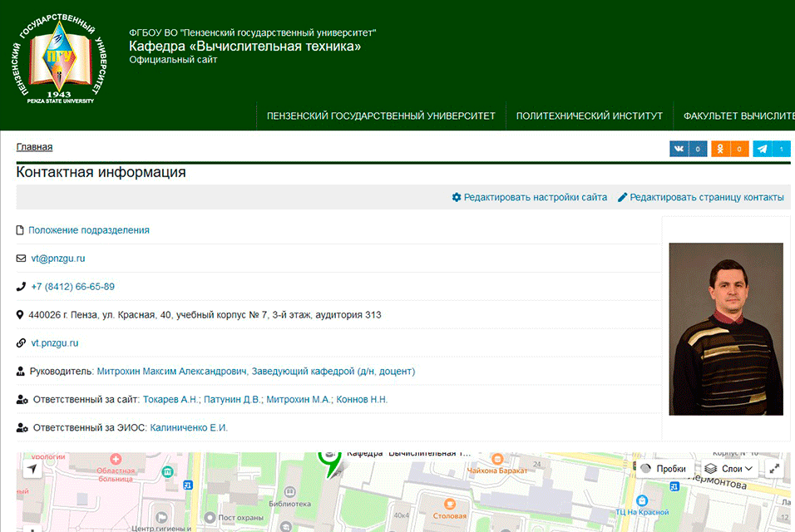This screenshot has height=532, width=795.
Task: Click the phone handset icon
Action: pos(21,287)
